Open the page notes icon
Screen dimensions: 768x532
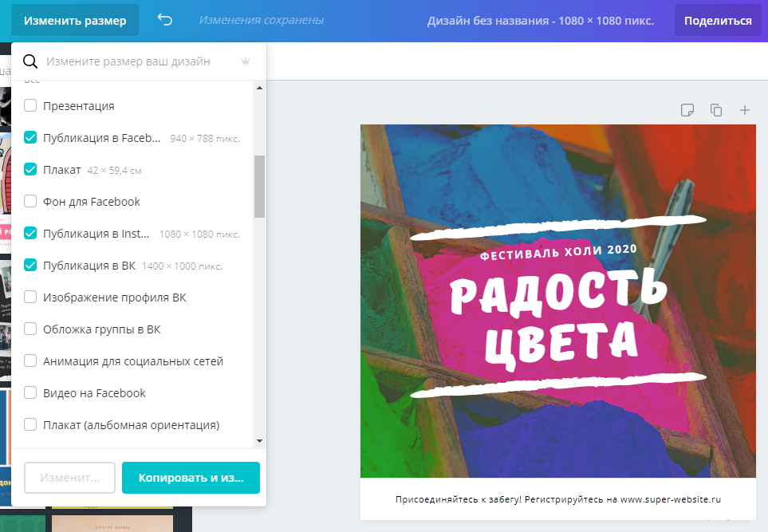click(687, 110)
